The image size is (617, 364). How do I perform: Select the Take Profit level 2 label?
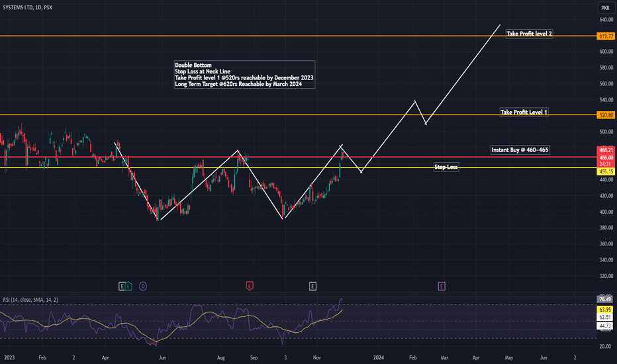529,34
